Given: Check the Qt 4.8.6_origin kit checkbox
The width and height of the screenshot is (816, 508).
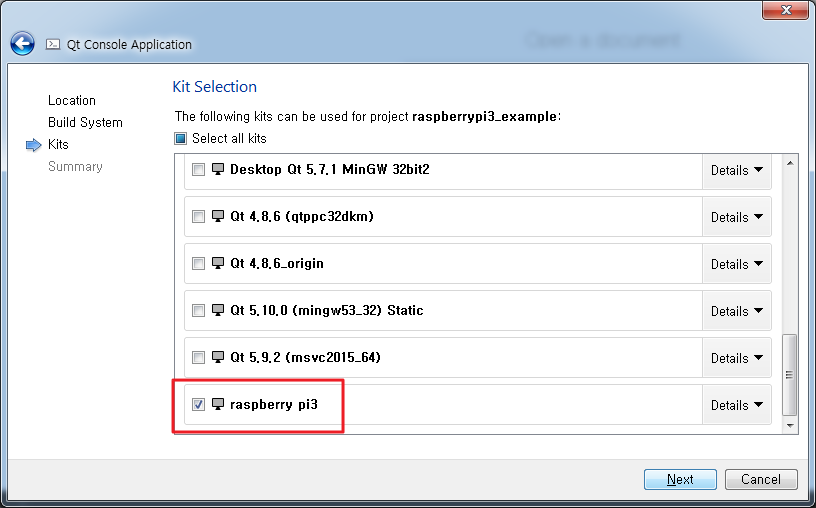Looking at the screenshot, I should 198,264.
